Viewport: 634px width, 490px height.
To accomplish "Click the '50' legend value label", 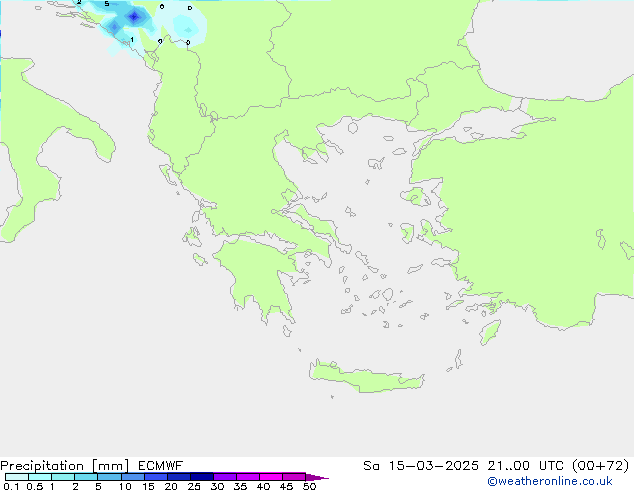I will (x=309, y=486).
